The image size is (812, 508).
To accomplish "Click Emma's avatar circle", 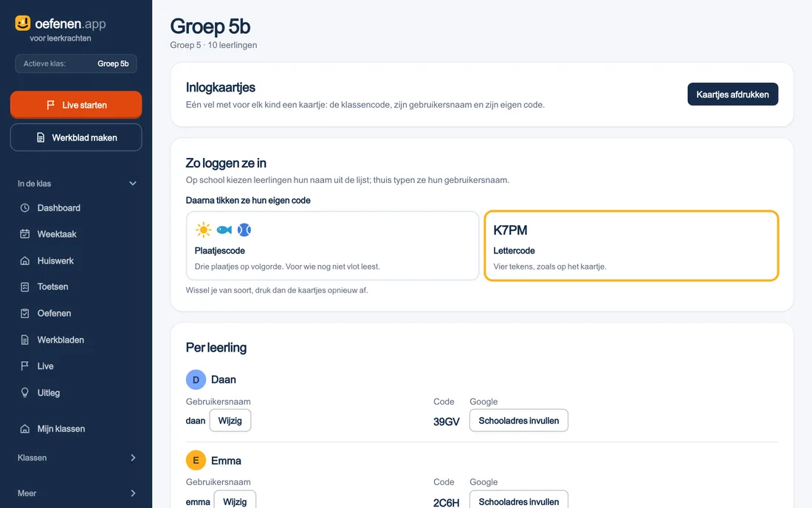I will click(196, 460).
